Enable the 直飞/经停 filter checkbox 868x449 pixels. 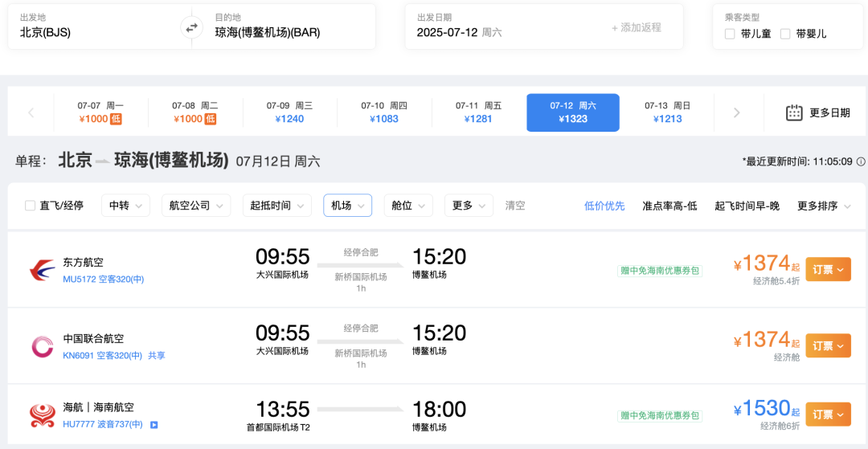(x=30, y=206)
